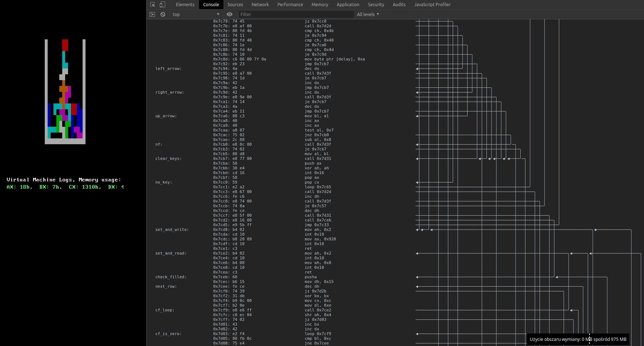Click the 'check_filled:' label

click(171, 277)
